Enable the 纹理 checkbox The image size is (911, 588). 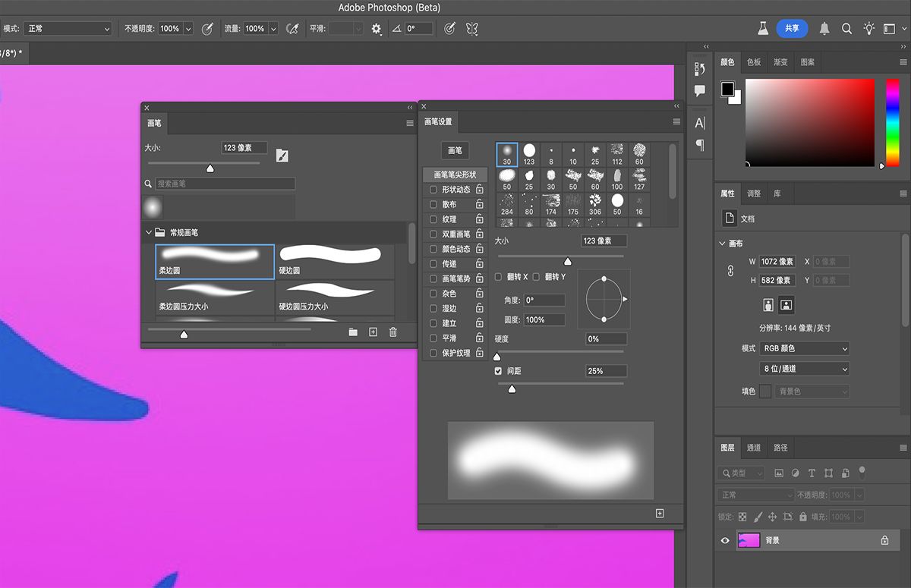coord(433,219)
